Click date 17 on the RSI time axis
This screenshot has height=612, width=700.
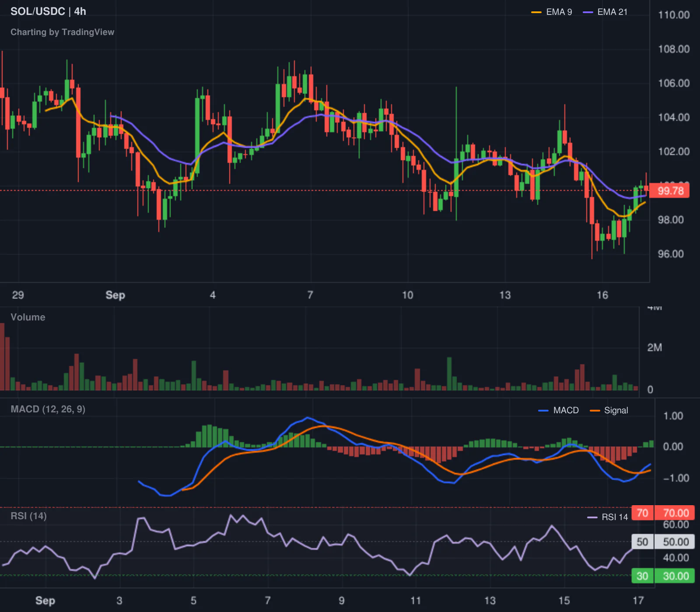(x=638, y=601)
